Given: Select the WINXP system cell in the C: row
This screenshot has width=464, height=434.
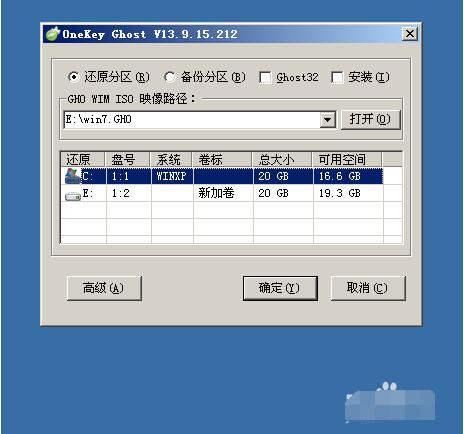Looking at the screenshot, I should (172, 176).
